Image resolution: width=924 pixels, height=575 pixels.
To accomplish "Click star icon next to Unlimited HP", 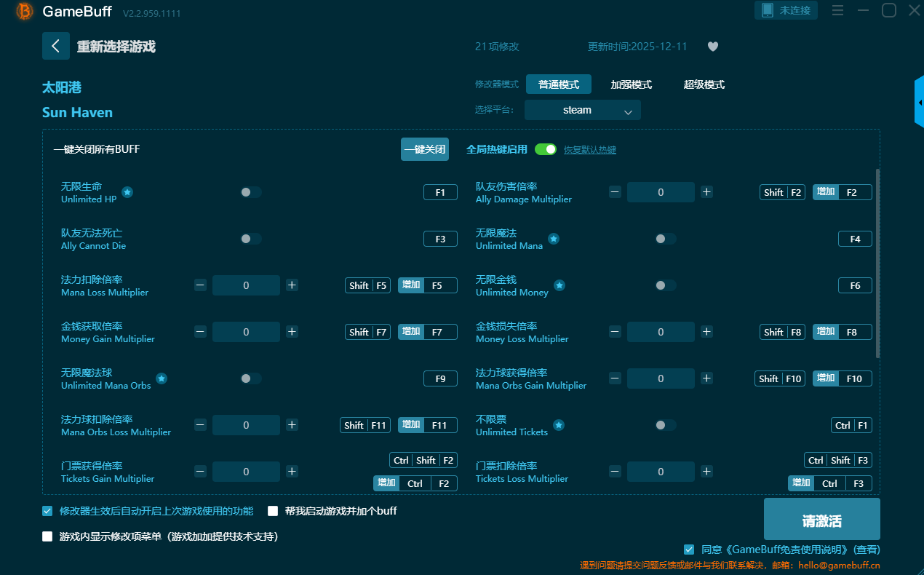I will pos(127,192).
